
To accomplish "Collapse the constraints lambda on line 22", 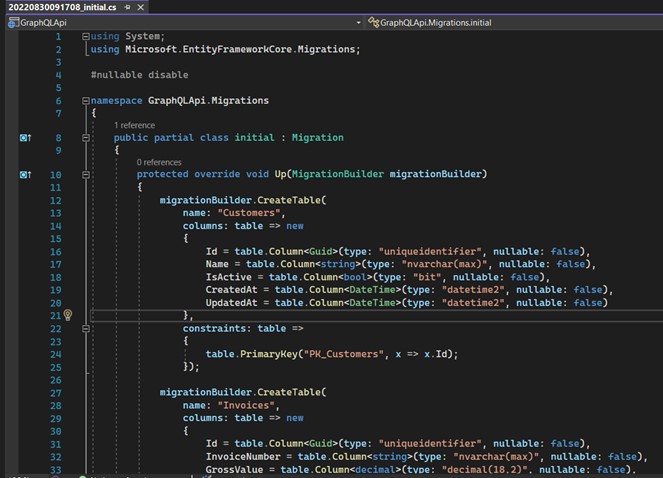I will [x=85, y=327].
